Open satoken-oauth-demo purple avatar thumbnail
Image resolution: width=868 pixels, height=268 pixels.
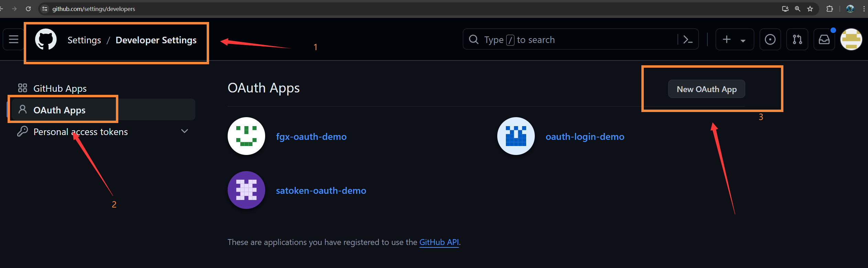(246, 190)
